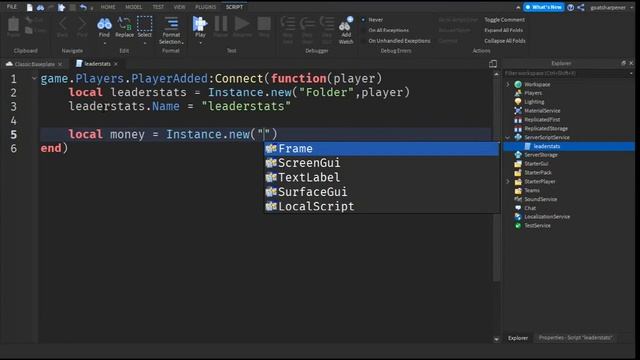Expand the StarterPlayer tree node
The height and width of the screenshot is (360, 640).
click(508, 181)
